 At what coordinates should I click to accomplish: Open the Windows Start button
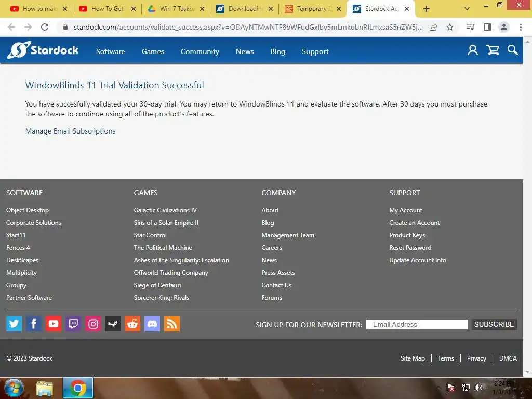coord(14,388)
